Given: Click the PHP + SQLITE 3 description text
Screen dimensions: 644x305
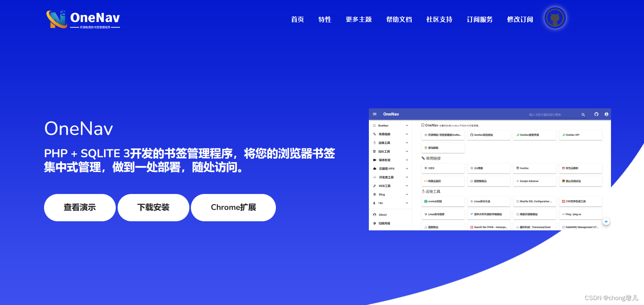Looking at the screenshot, I should coord(189,160).
